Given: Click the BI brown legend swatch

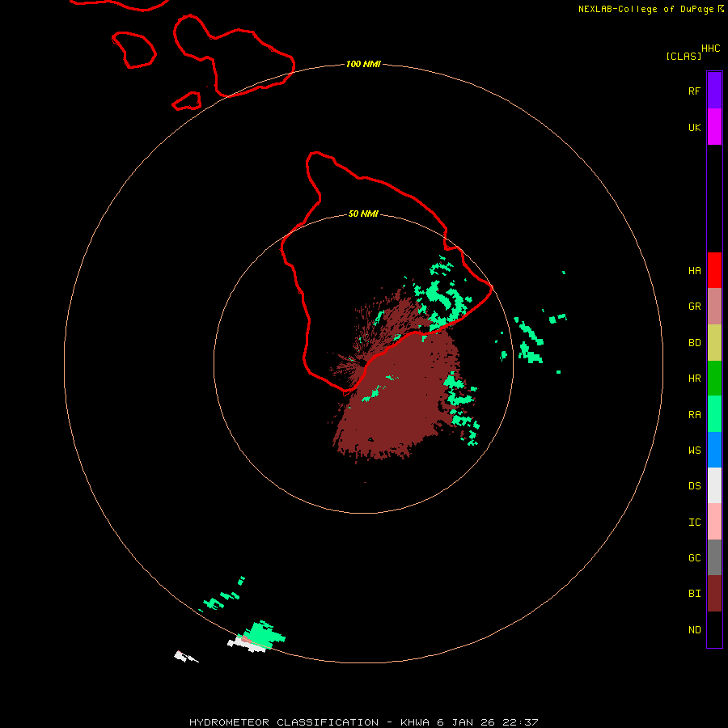Looking at the screenshot, I should (714, 594).
